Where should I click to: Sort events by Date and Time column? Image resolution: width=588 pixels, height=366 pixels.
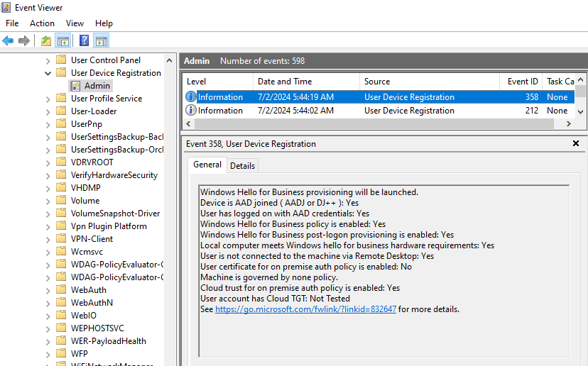tap(284, 82)
